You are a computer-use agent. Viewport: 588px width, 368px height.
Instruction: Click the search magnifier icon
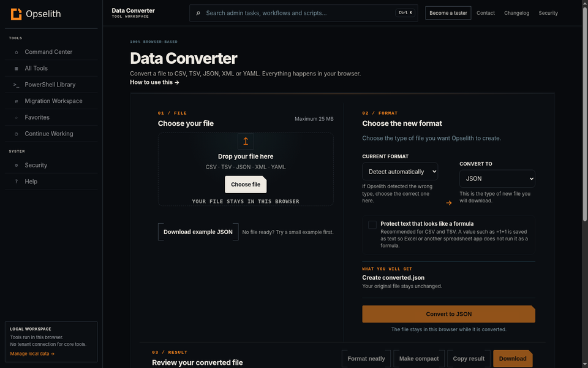(198, 13)
